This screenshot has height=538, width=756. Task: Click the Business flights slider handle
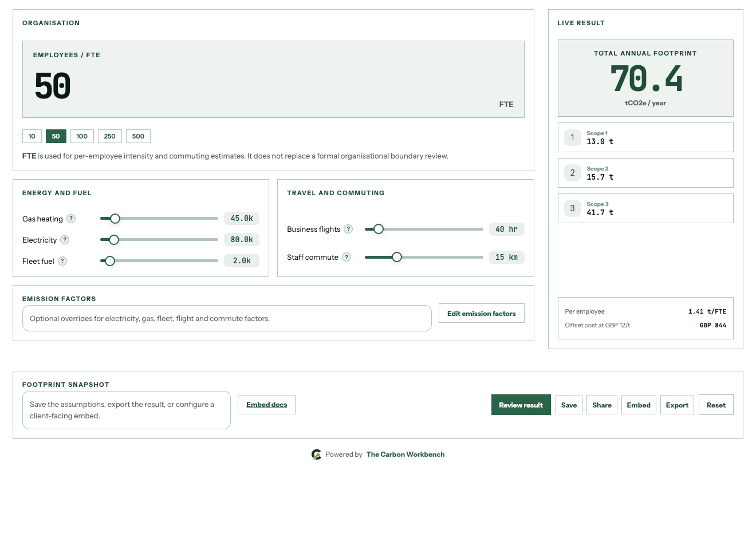point(379,229)
